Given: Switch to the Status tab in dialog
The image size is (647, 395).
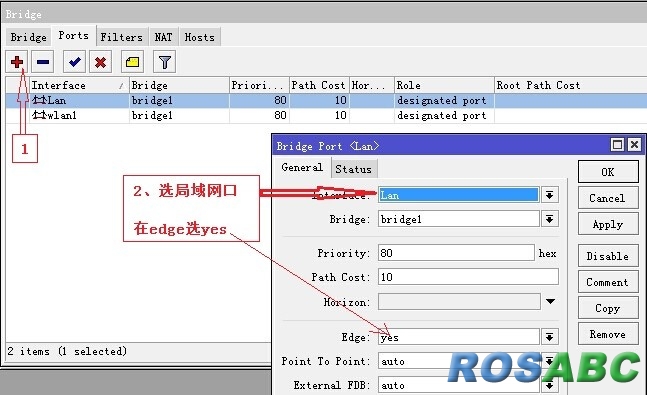Looking at the screenshot, I should (354, 169).
